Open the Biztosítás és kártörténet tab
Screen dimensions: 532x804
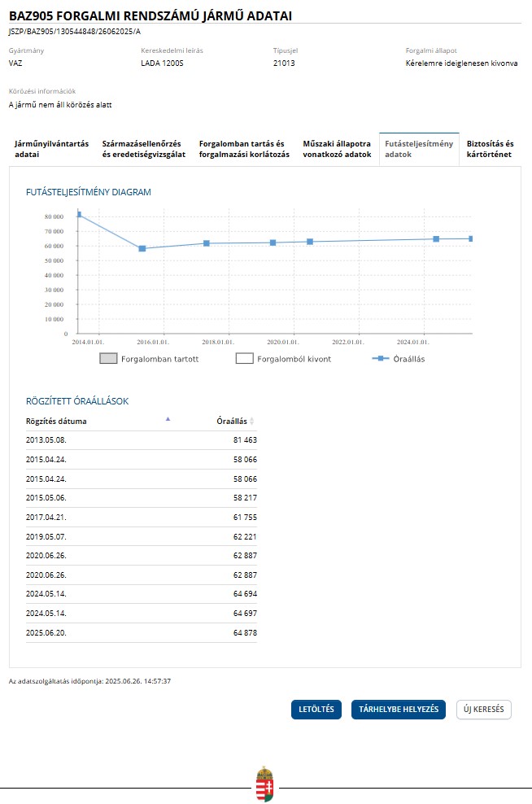coord(490,149)
